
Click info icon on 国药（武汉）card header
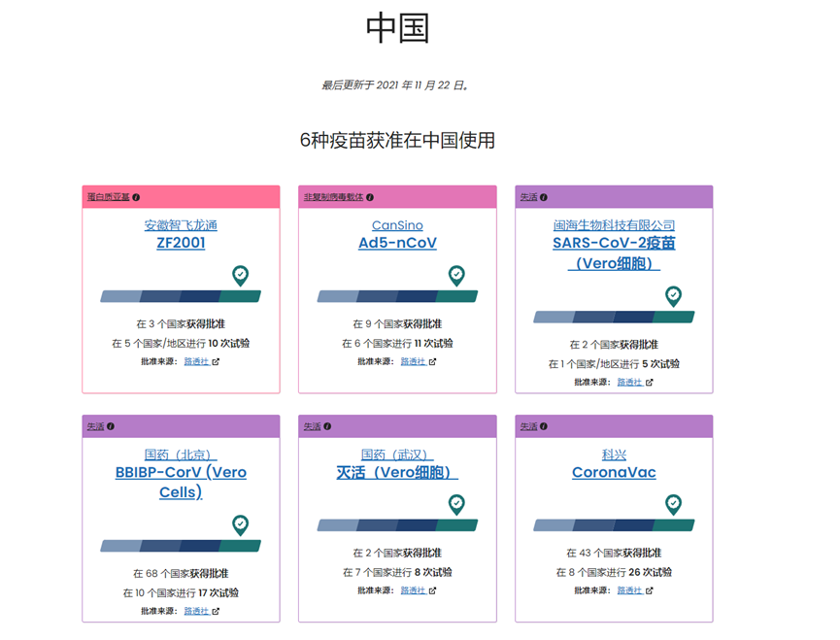[x=327, y=426]
